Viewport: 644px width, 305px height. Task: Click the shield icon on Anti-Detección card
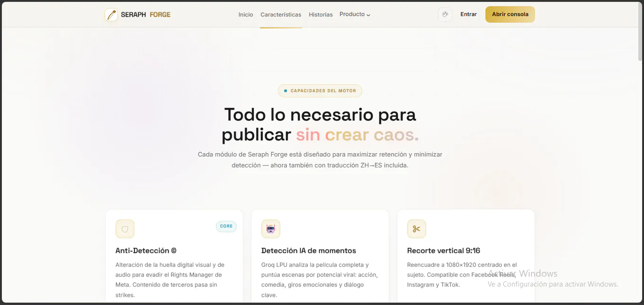[125, 229]
